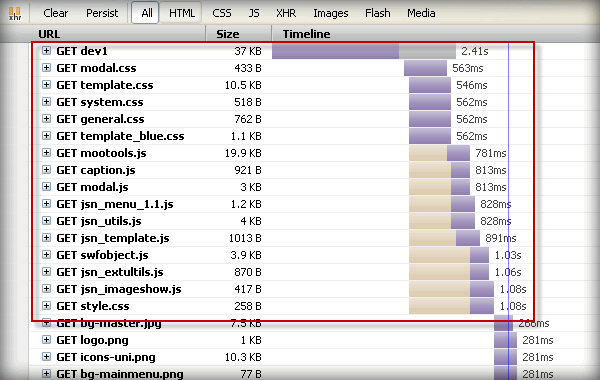Click the mootools.js timeline bar showing 781ms

439,153
